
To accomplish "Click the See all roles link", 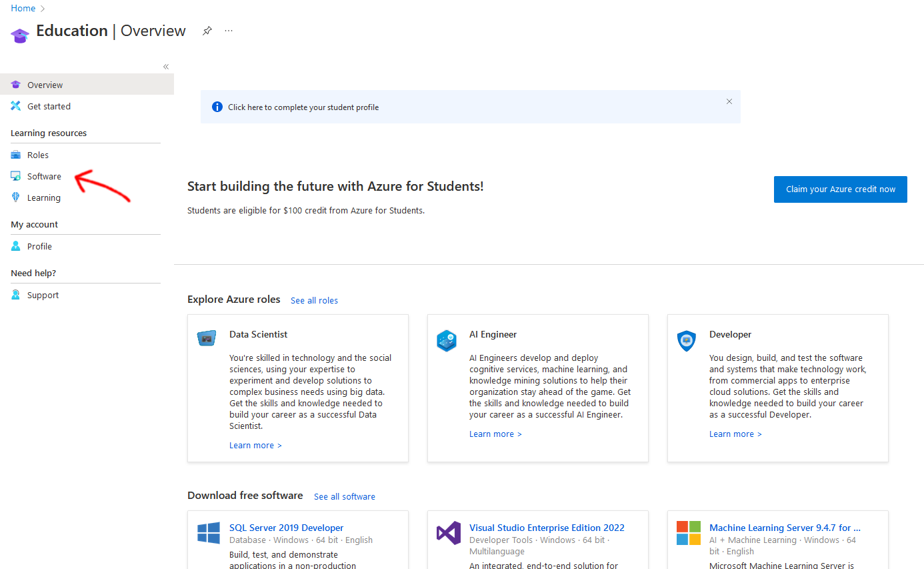I will click(314, 300).
